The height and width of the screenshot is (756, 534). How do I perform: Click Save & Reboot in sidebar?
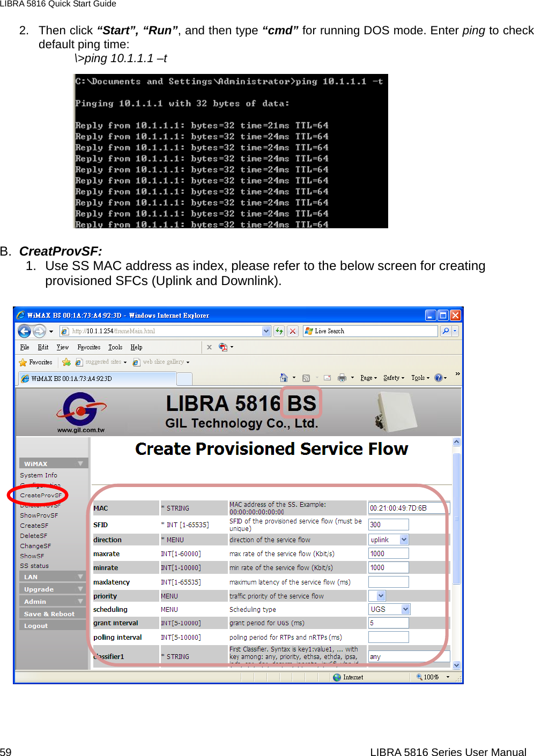click(53, 613)
